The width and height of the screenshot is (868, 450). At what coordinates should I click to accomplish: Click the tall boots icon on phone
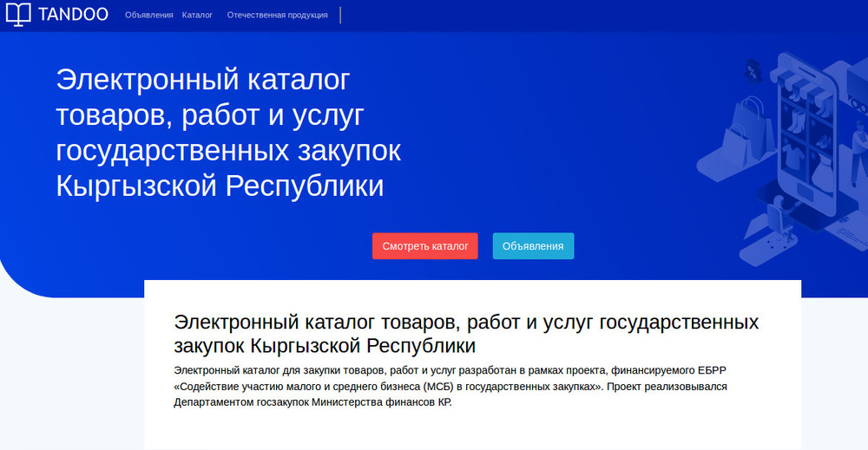pos(797,121)
